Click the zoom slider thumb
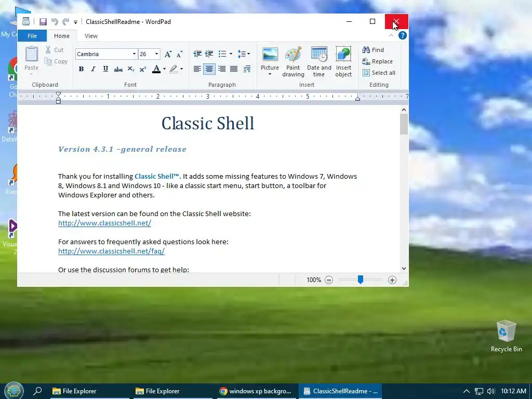Viewport: 532px width, 399px height. point(361,280)
